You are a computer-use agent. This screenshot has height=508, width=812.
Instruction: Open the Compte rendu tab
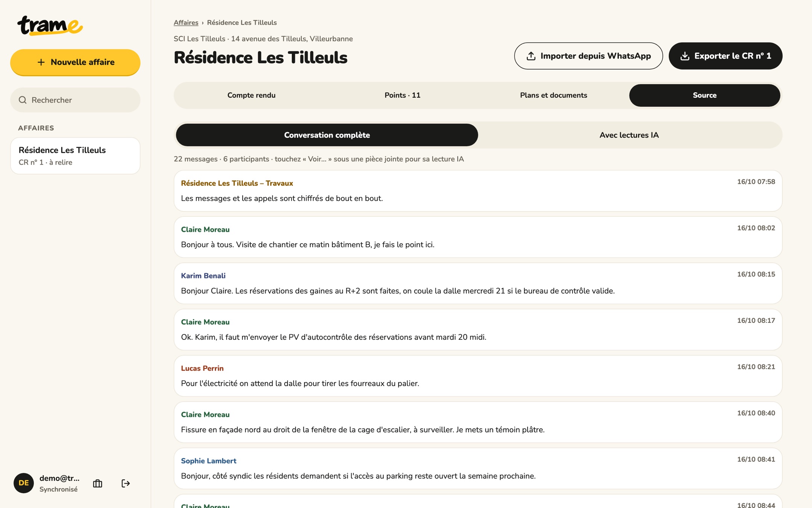point(251,95)
